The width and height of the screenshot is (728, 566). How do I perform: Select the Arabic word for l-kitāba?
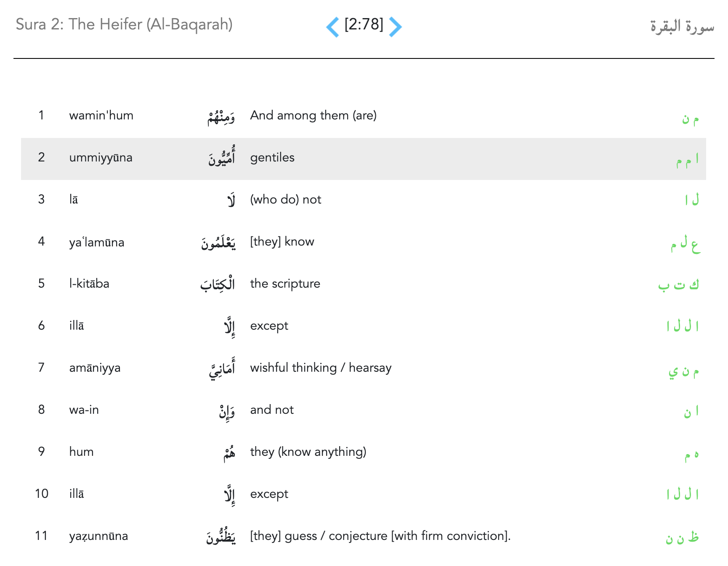click(218, 285)
